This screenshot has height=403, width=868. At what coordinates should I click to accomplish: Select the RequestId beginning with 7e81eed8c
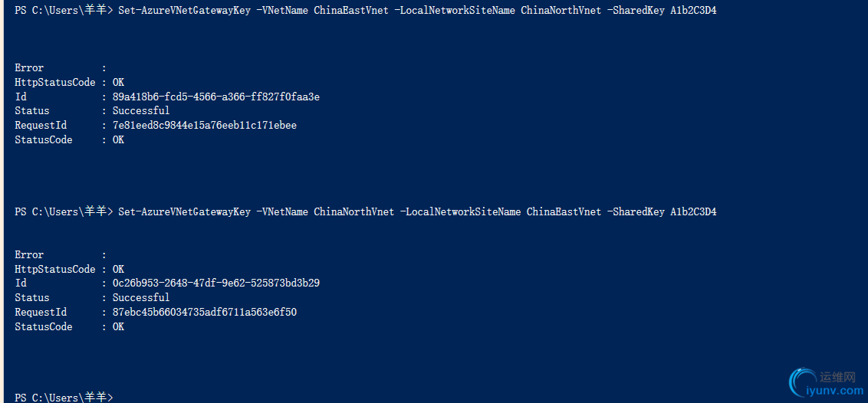(x=204, y=125)
